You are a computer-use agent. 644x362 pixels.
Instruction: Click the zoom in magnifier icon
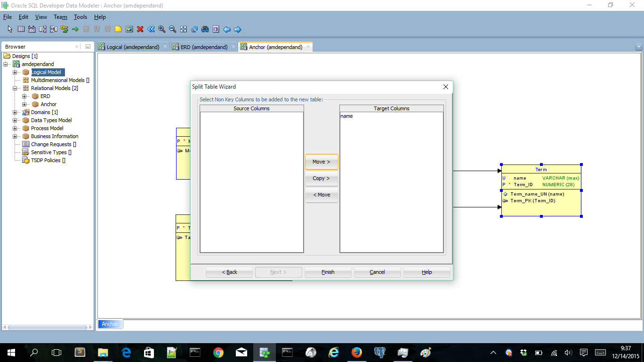tap(161, 29)
